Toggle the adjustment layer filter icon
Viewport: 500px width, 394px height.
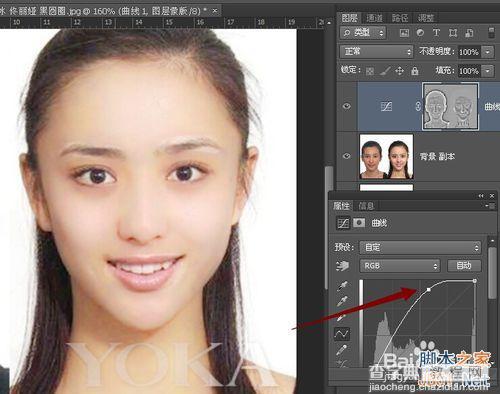[420, 33]
